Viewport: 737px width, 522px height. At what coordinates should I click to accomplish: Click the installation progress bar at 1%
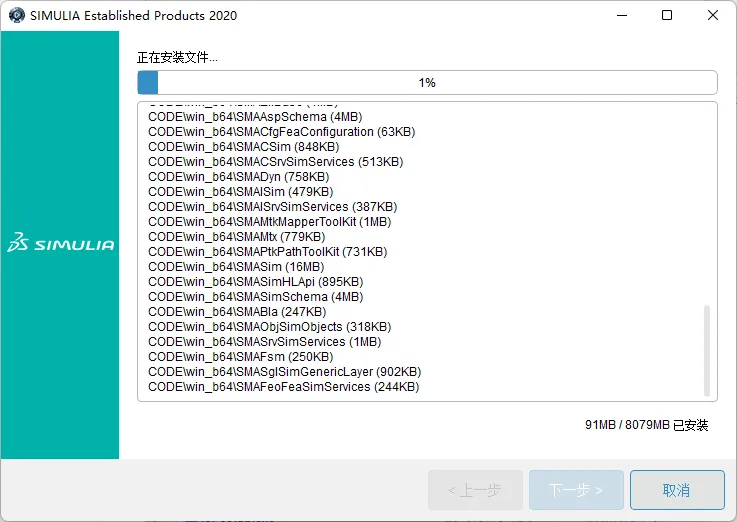(427, 83)
